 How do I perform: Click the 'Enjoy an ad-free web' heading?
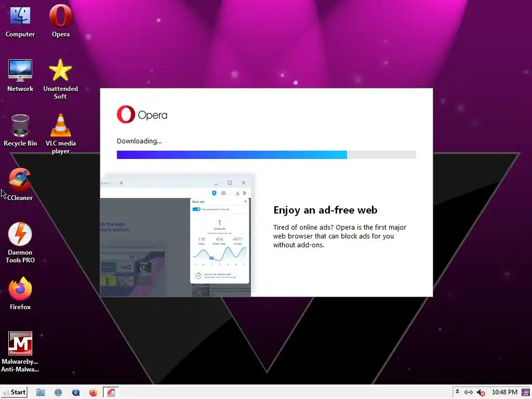click(x=325, y=210)
